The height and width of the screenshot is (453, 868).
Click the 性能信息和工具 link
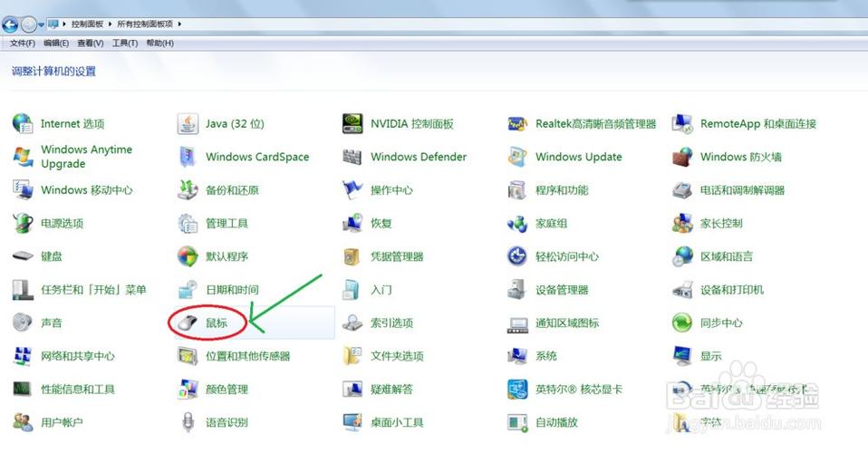point(78,390)
